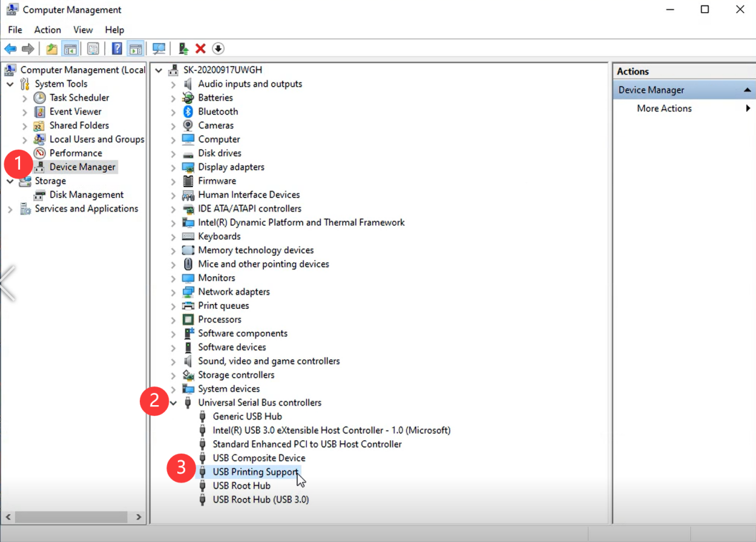Select Device Manager in console tree

click(x=82, y=167)
